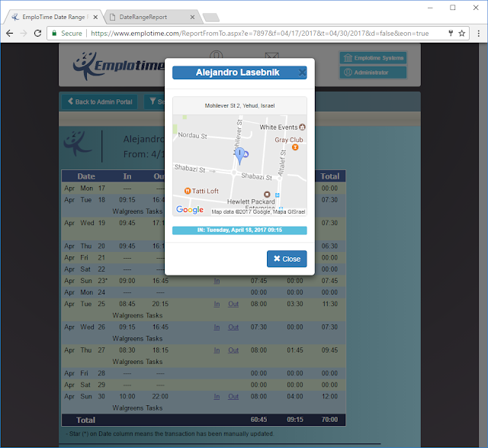Screen dimensions: 488x448
Task: Click the Google logo on the map
Action: 190,209
